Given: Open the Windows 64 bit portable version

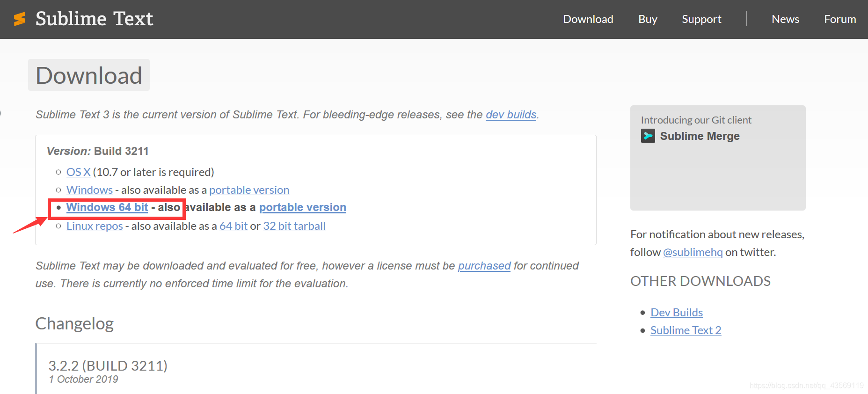Looking at the screenshot, I should coord(303,207).
